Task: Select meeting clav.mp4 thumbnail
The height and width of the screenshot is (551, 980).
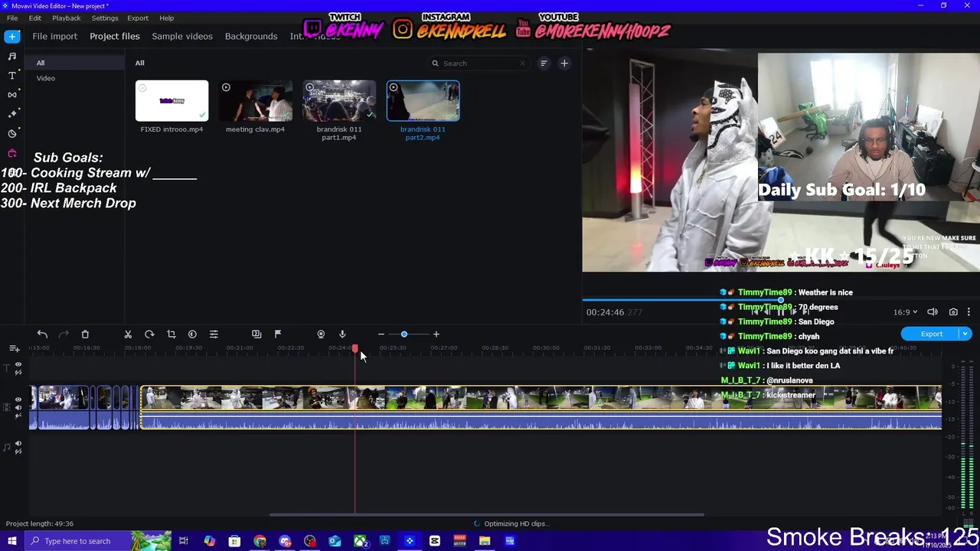Action: pos(255,101)
